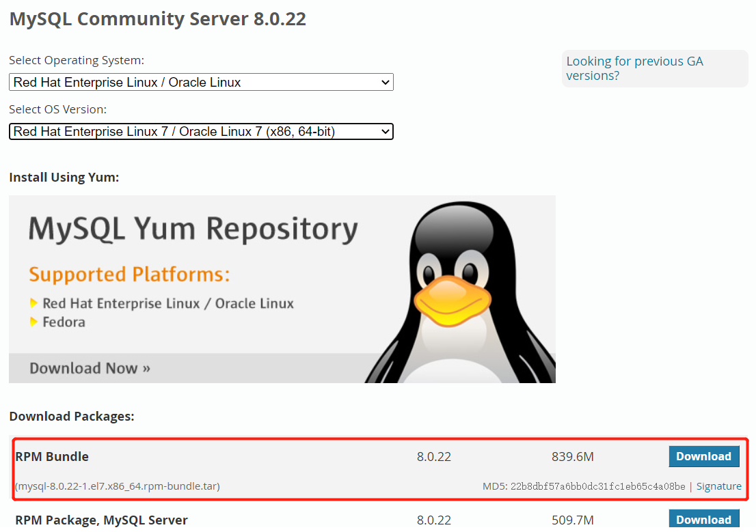The height and width of the screenshot is (532, 756).
Task: Click the Tux penguin image
Action: tap(459, 292)
